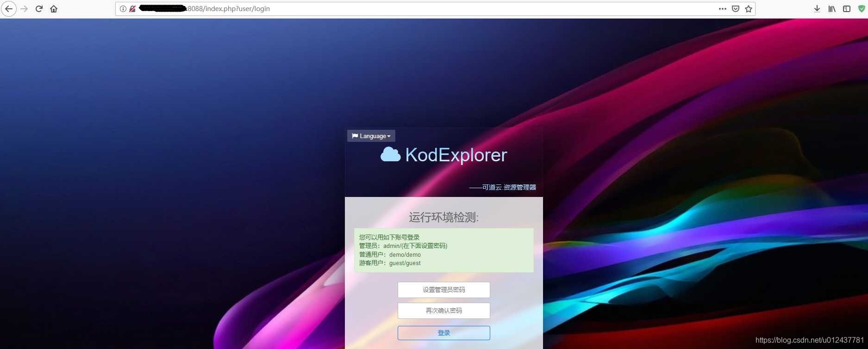The width and height of the screenshot is (868, 349).
Task: Click the 游客用户: guest/guest line
Action: [390, 263]
